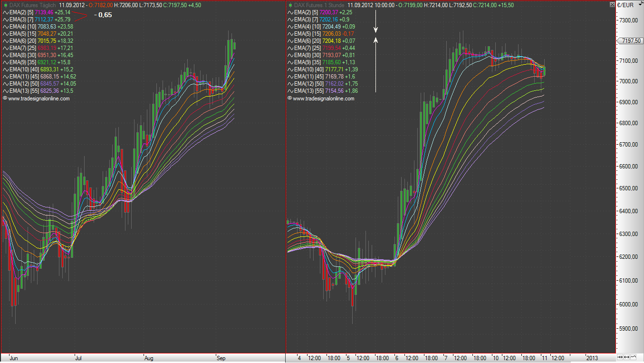Click the EMA(3) wave icon in the 1 Stunde chart
The image size is (644, 363).
tap(290, 20)
